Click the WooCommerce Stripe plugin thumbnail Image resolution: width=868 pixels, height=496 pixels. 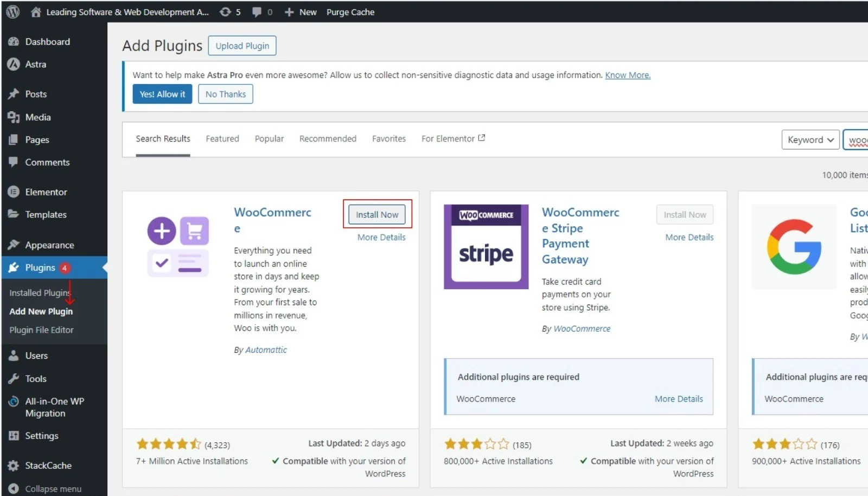click(486, 246)
